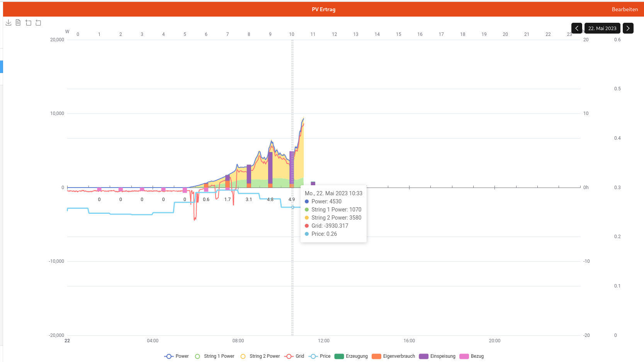Click the green Erzeugung legend swatch
The width and height of the screenshot is (644, 362).
339,356
